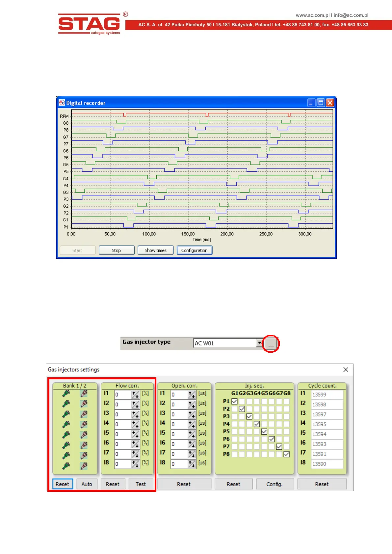Viewport: 392px width, 554px height.
Task: Open the Gas injector type dropdown
Action: point(259,343)
